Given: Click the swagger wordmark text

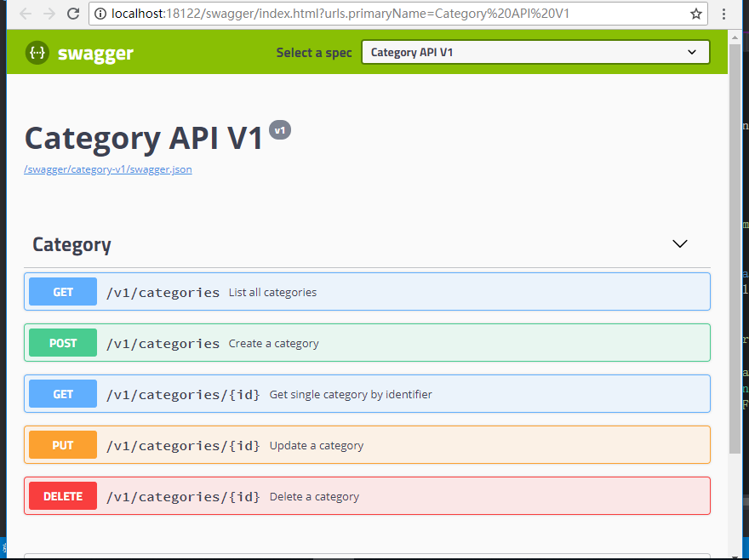Looking at the screenshot, I should (95, 54).
